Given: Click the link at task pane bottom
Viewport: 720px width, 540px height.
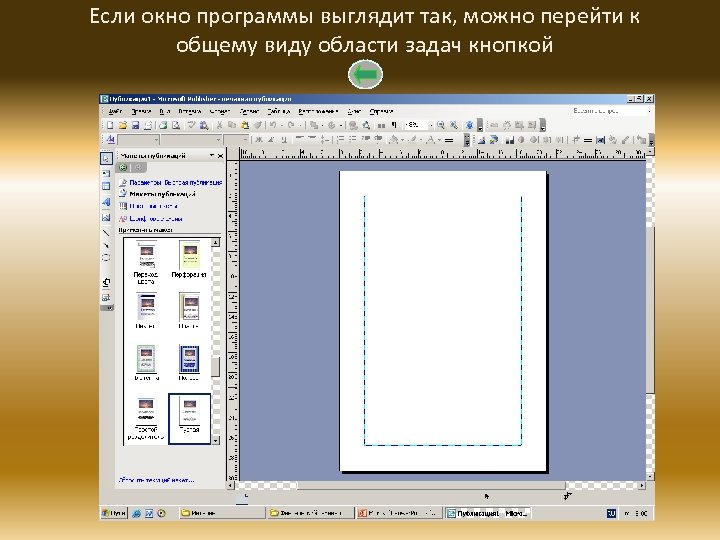Looking at the screenshot, I should tap(157, 480).
